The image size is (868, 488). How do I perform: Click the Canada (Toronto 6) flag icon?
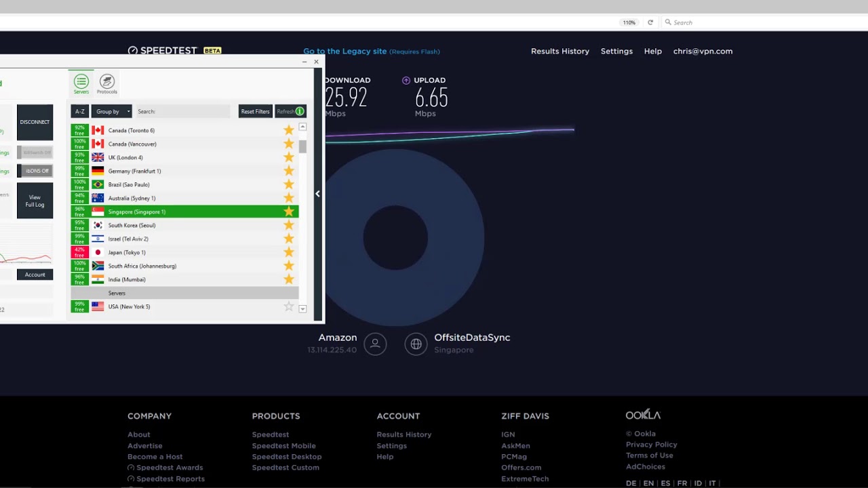point(98,130)
